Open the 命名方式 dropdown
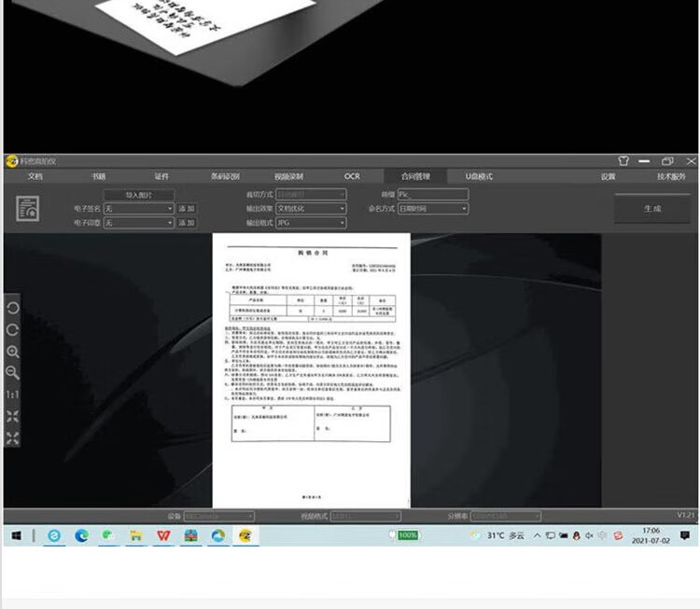Image resolution: width=700 pixels, height=609 pixels. tap(432, 209)
